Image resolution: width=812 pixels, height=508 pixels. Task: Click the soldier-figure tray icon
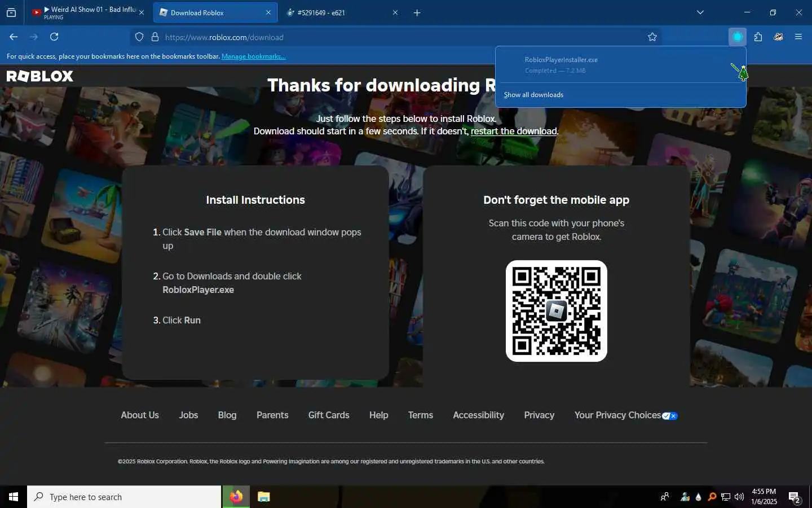(x=685, y=497)
